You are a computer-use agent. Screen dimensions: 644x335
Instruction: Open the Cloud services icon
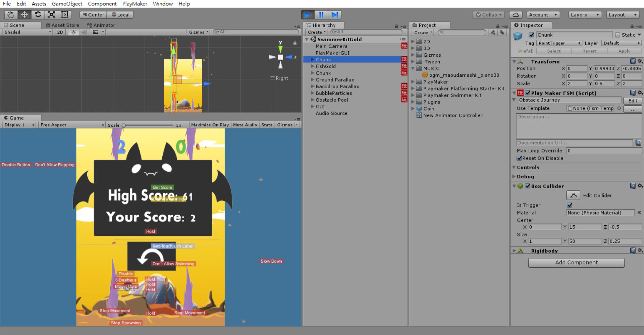coord(516,15)
